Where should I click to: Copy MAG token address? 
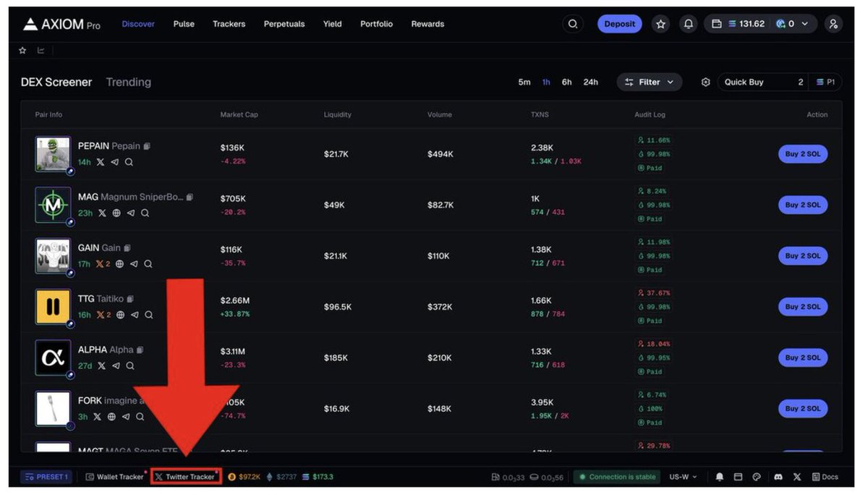(190, 197)
